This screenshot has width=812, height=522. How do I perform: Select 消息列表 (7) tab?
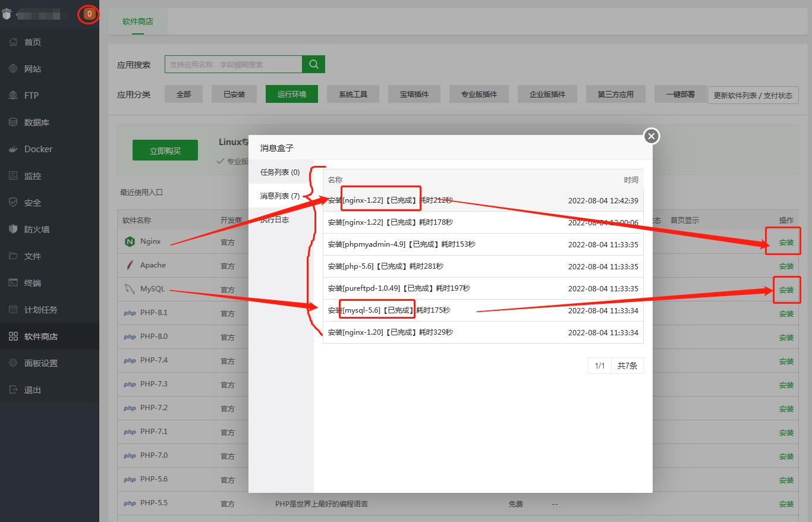coord(280,196)
